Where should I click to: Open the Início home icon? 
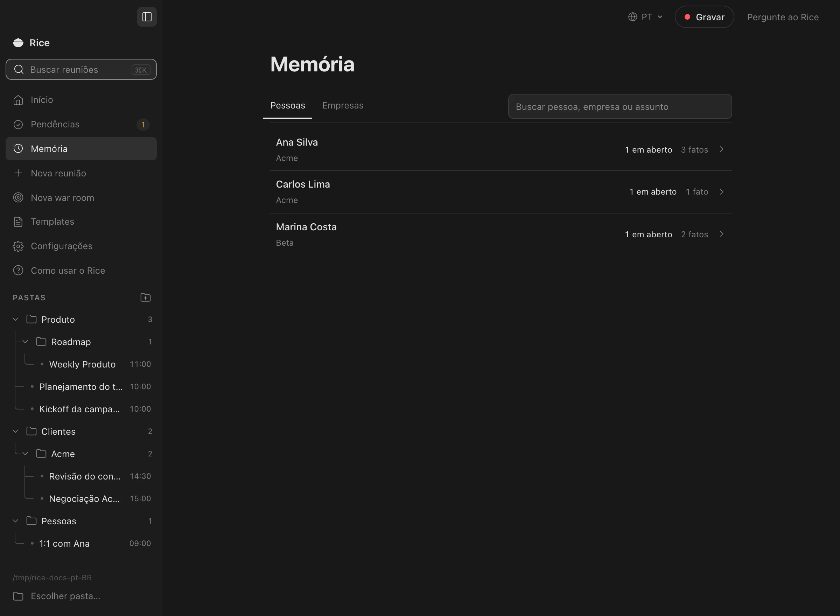point(18,100)
